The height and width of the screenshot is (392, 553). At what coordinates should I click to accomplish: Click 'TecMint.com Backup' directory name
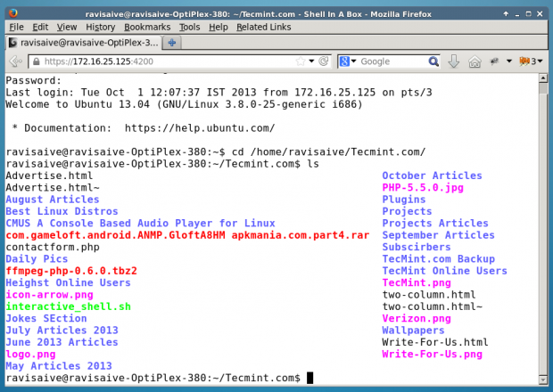coord(438,259)
